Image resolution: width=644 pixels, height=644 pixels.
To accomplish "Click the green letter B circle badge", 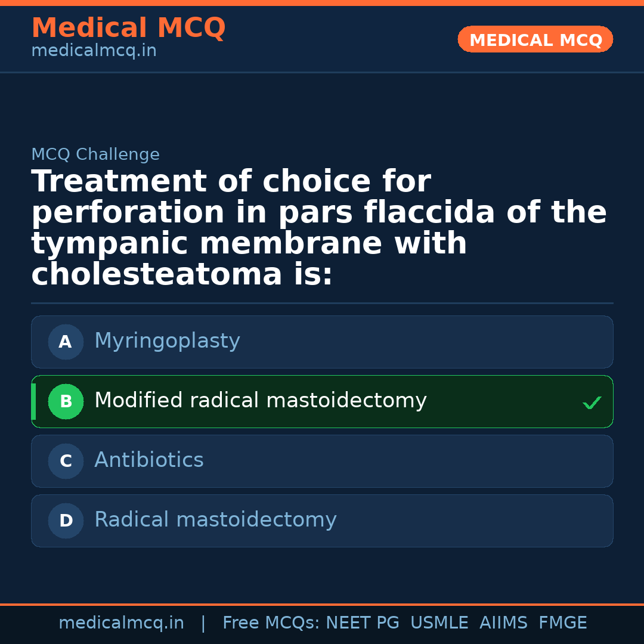I will pos(66,402).
